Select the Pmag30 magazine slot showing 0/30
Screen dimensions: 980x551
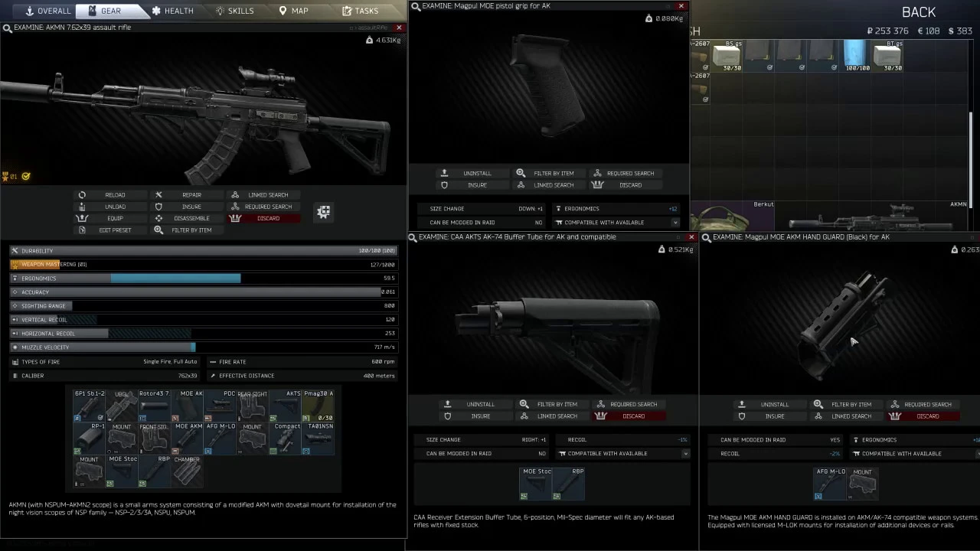(318, 406)
